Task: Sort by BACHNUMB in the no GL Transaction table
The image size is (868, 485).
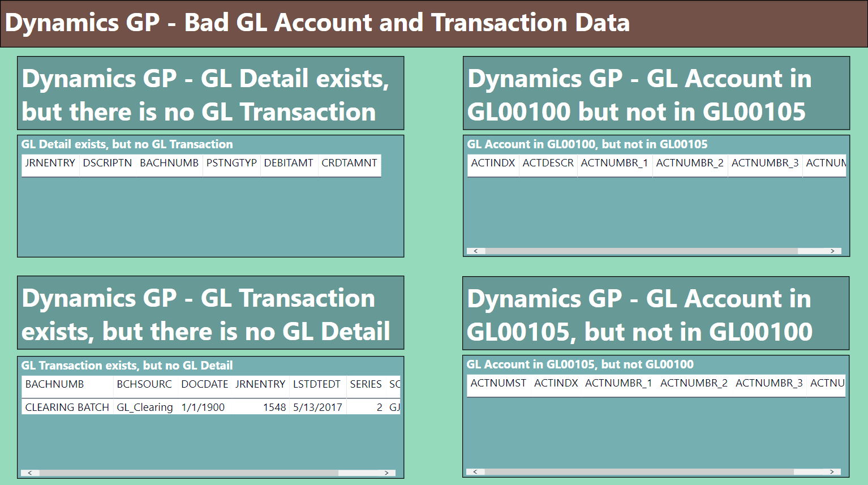Action: coord(169,163)
